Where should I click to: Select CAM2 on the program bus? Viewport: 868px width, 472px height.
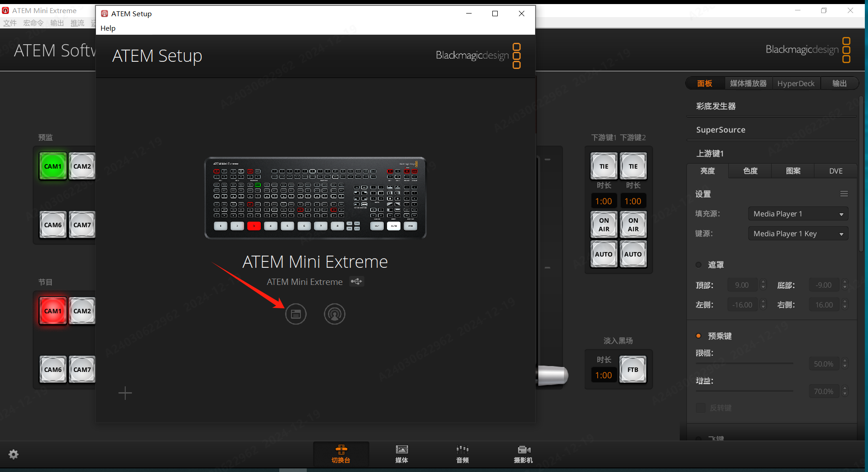[x=82, y=311]
